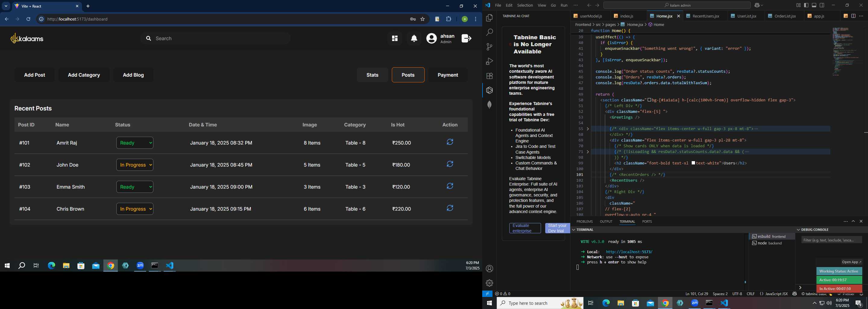
Task: Open Source Control view in VS Code
Action: (x=489, y=47)
